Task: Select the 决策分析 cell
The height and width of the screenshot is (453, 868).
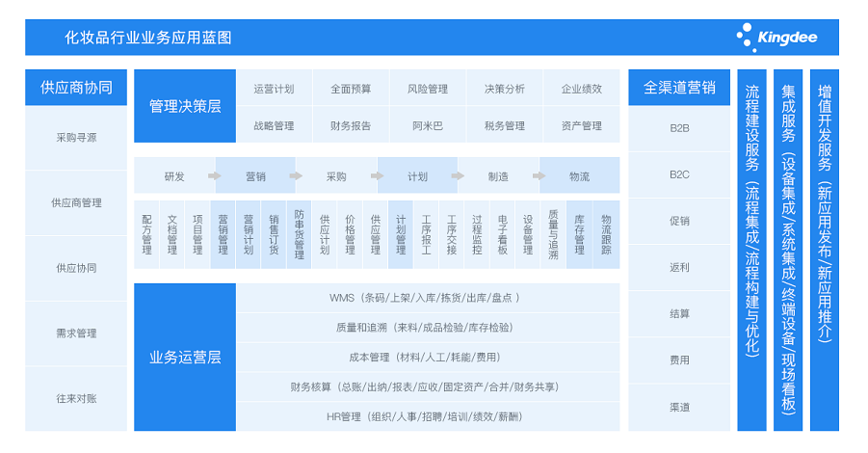Action: click(504, 89)
